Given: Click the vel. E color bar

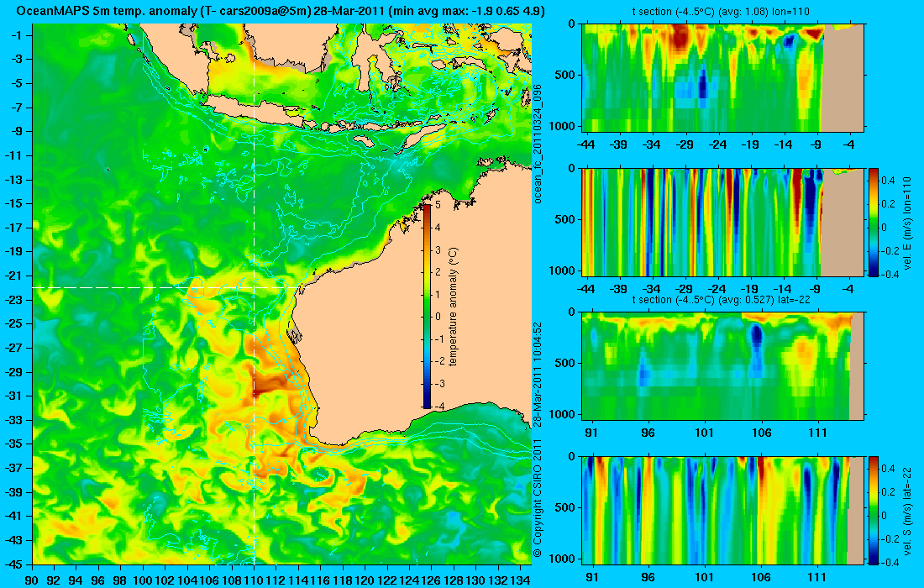Looking at the screenshot, I should pyautogui.click(x=874, y=222).
